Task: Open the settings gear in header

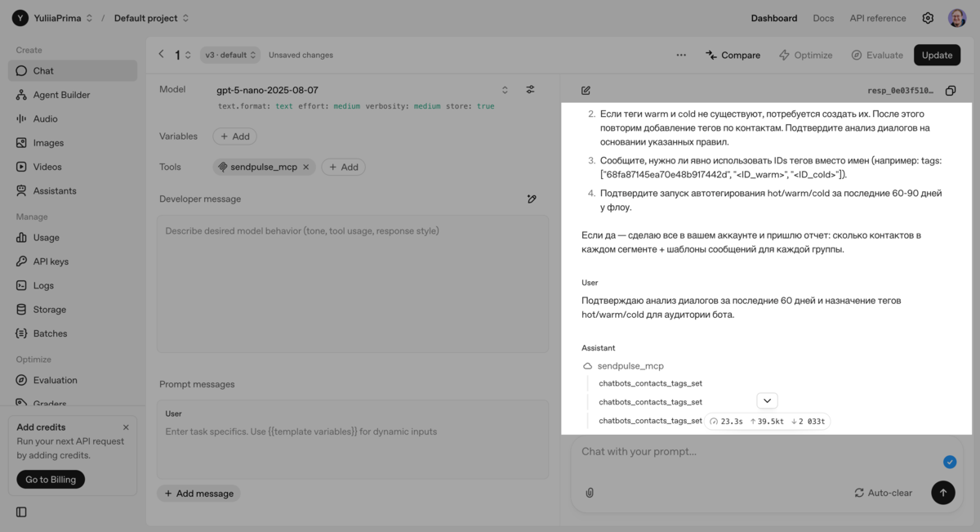Action: pos(928,18)
